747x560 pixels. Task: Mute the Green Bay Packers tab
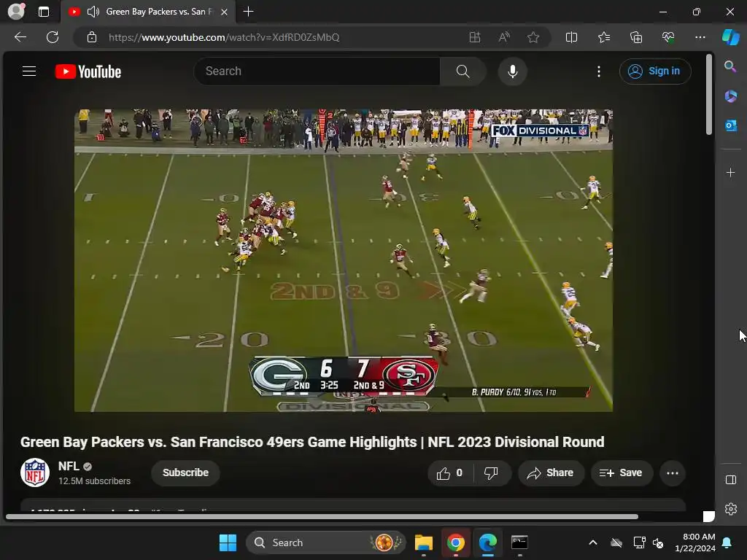point(93,12)
